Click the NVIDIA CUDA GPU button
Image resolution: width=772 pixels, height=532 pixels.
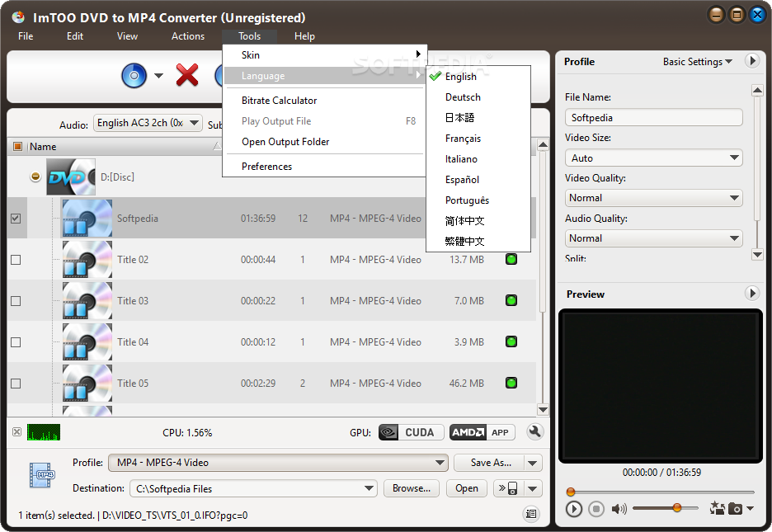pyautogui.click(x=411, y=432)
